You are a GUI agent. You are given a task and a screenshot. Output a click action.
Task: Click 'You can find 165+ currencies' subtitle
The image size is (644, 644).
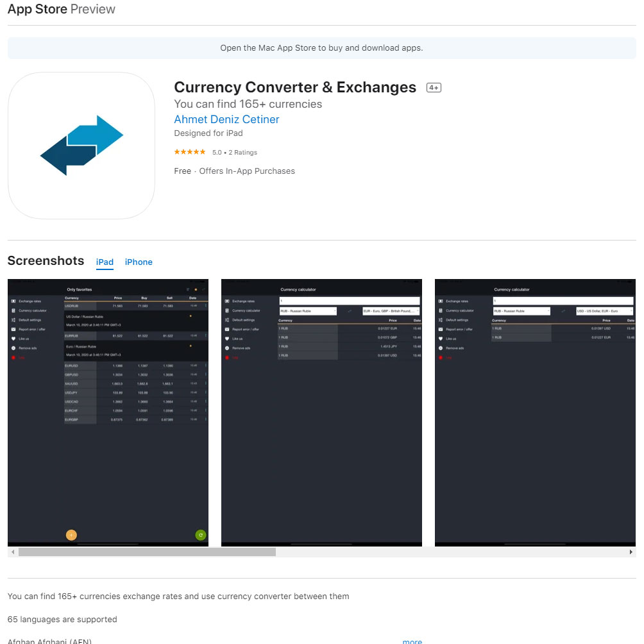248,104
